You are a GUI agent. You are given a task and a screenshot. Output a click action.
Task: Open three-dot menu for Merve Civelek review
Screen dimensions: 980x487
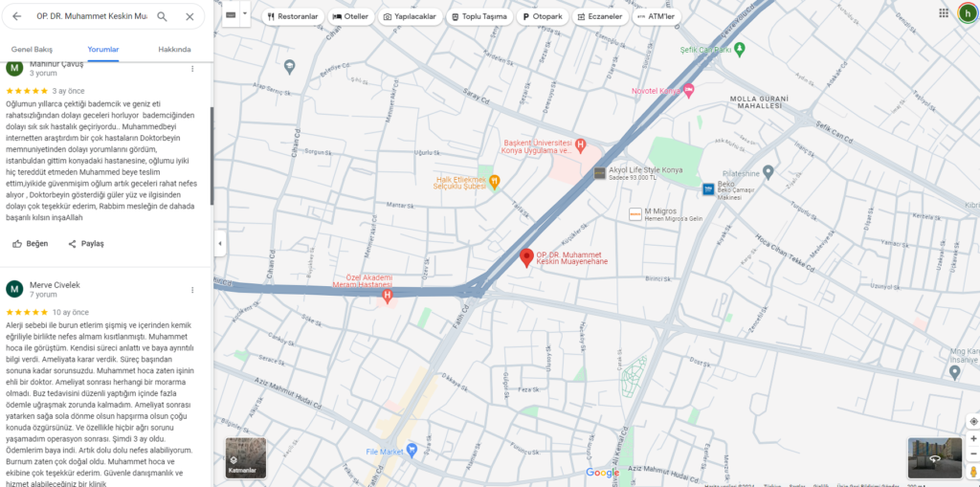click(192, 290)
